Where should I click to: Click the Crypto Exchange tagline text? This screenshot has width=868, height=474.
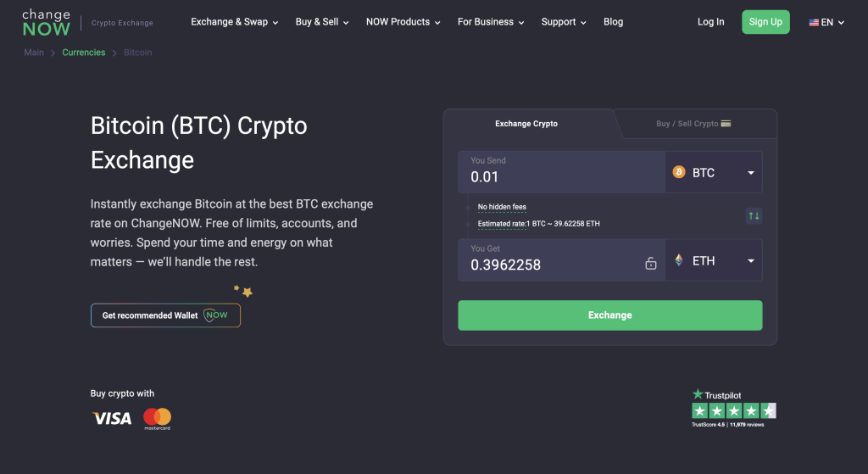[x=122, y=23]
